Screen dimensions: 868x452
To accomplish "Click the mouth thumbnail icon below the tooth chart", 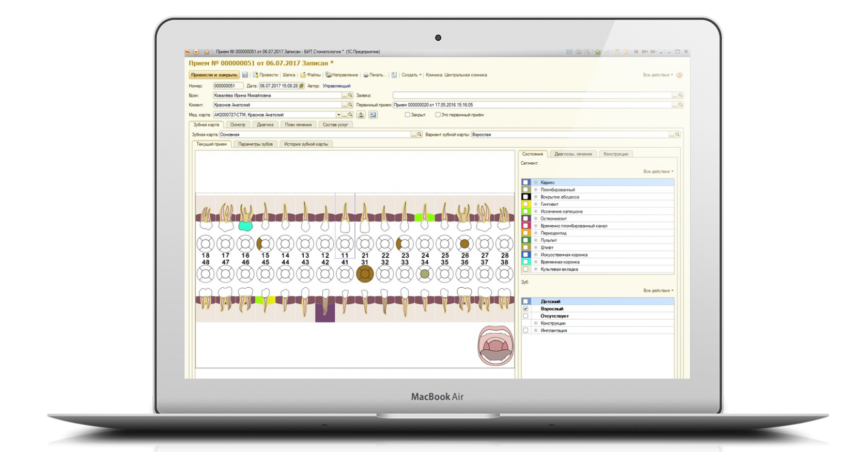I will 495,346.
